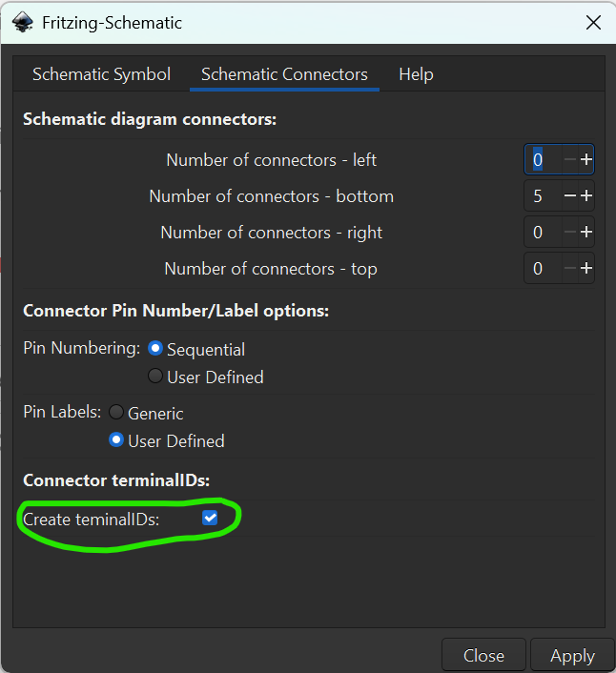Click the bottom connectors value field
The height and width of the screenshot is (673, 616).
(x=543, y=195)
